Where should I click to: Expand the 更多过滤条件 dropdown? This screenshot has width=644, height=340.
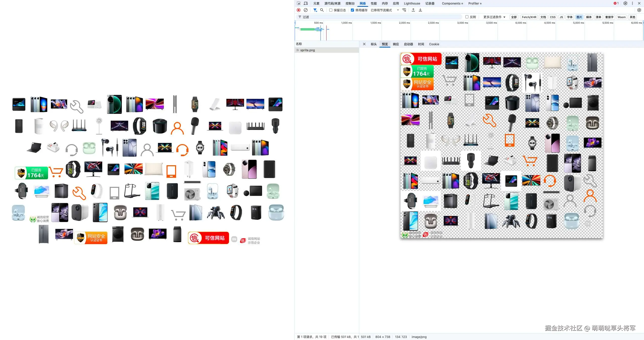click(494, 17)
